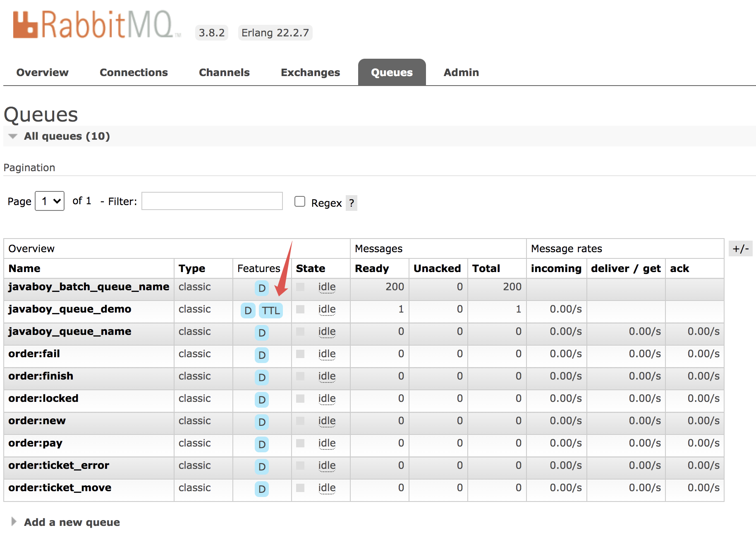756x535 pixels.
Task: Click the D durable icon for javaboy_queue_name
Action: [261, 333]
